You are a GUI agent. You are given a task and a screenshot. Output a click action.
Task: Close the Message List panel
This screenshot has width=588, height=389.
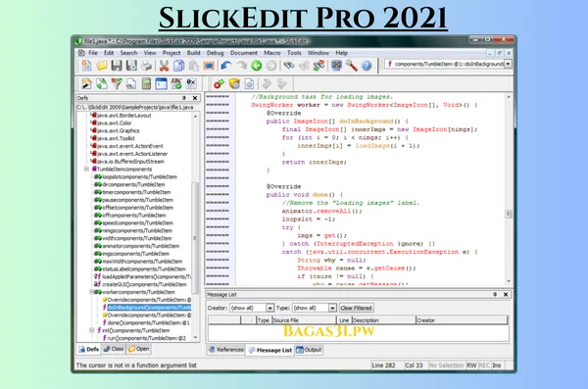point(506,295)
